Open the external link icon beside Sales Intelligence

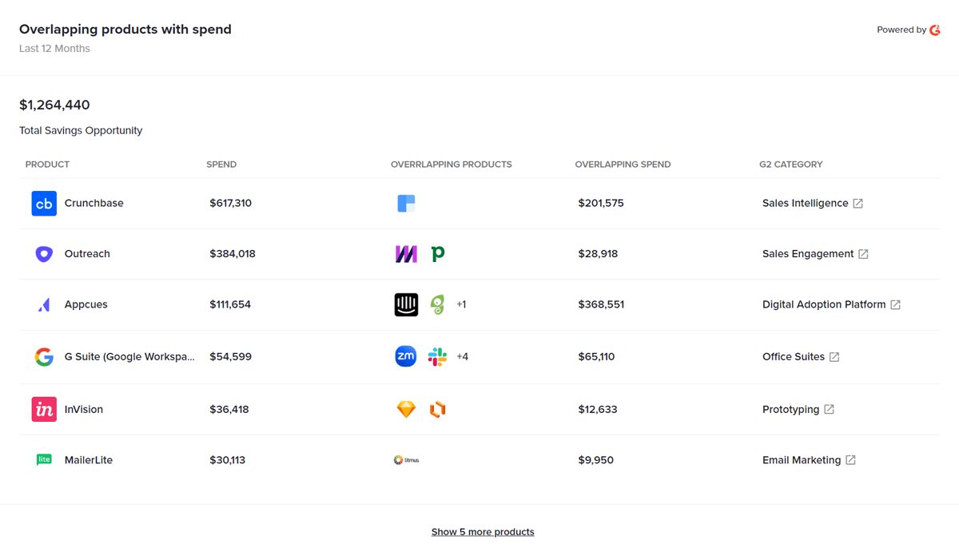[858, 204]
